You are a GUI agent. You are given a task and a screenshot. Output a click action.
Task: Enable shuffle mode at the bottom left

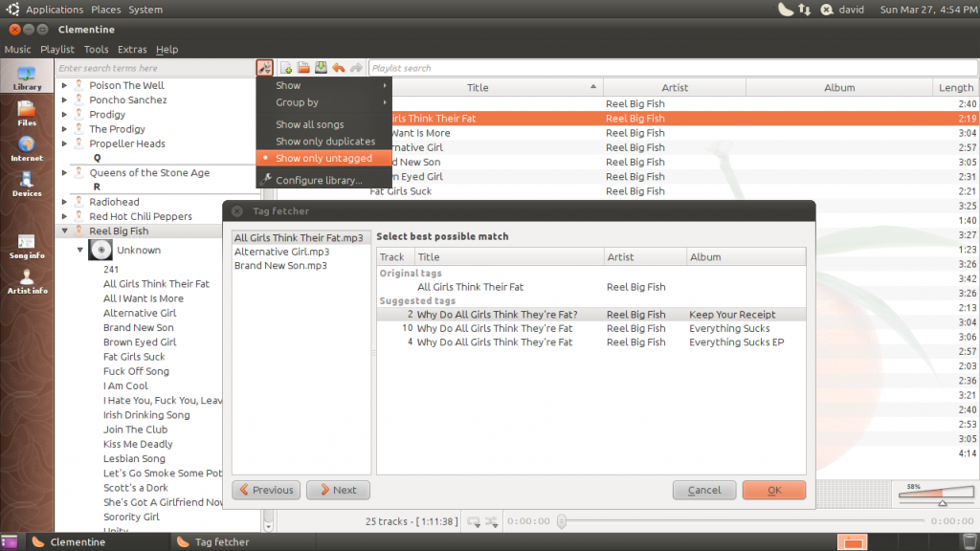pyautogui.click(x=491, y=521)
